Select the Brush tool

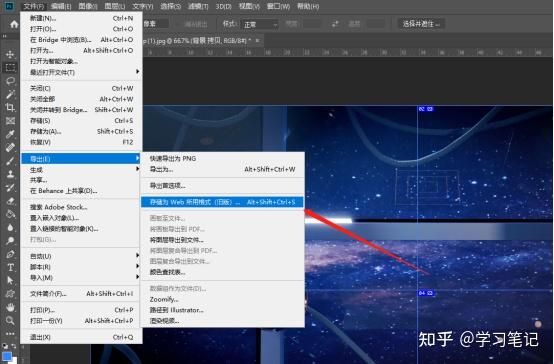tap(10, 161)
